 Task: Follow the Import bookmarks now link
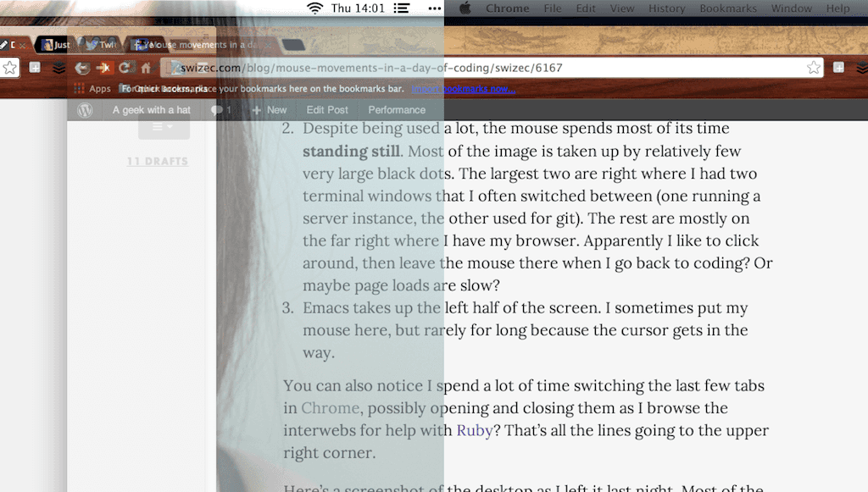click(x=464, y=88)
